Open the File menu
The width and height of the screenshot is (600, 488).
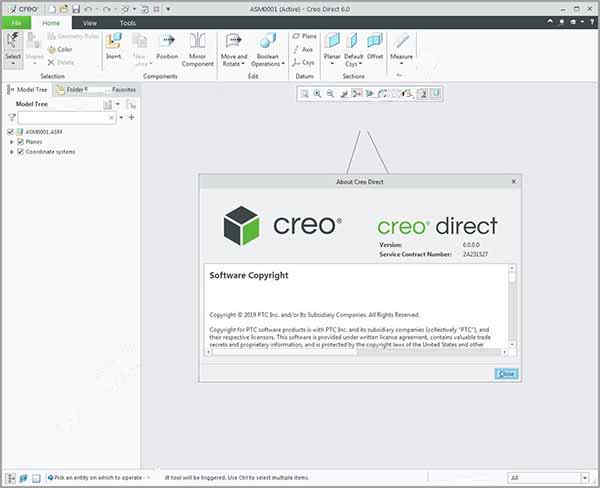[x=16, y=23]
